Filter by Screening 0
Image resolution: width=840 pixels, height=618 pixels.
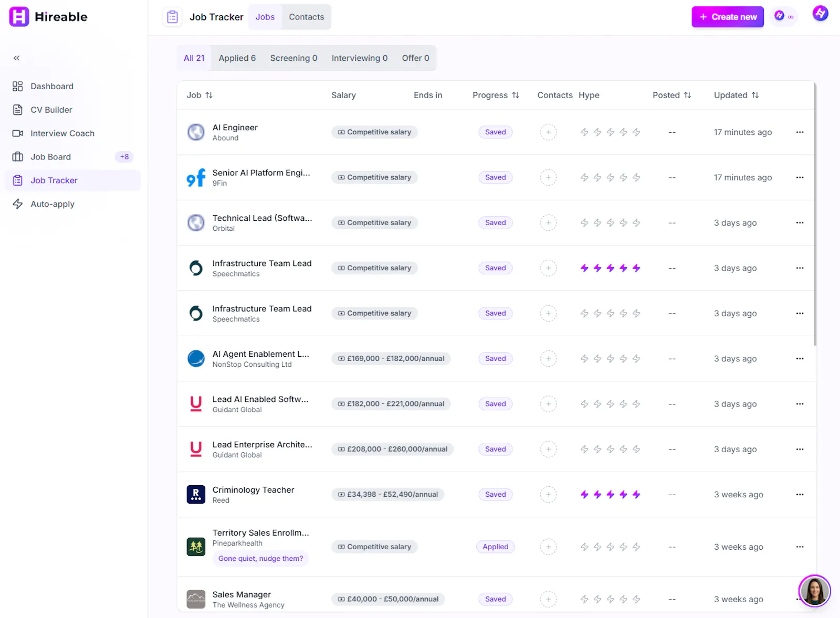(293, 58)
